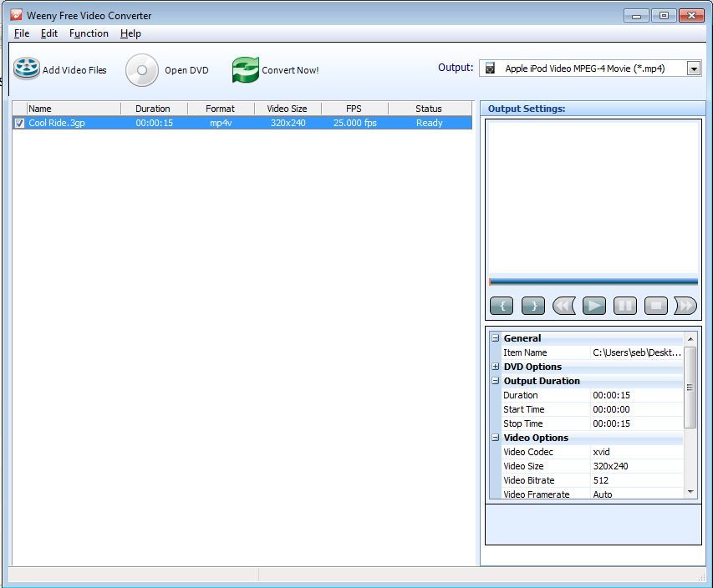Collapse the Video Options section

[497, 438]
